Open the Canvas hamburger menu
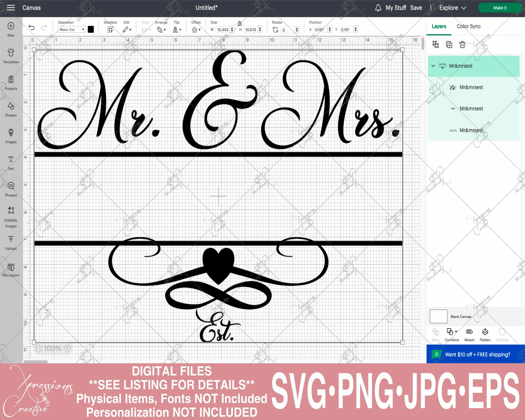The width and height of the screenshot is (525, 420). (11, 8)
